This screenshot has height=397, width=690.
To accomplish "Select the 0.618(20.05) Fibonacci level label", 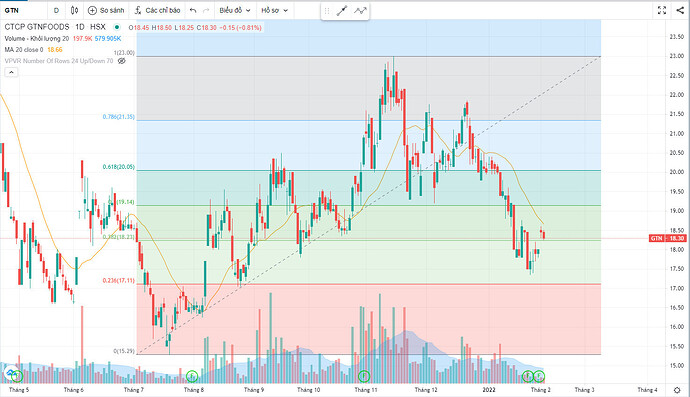I will (119, 167).
